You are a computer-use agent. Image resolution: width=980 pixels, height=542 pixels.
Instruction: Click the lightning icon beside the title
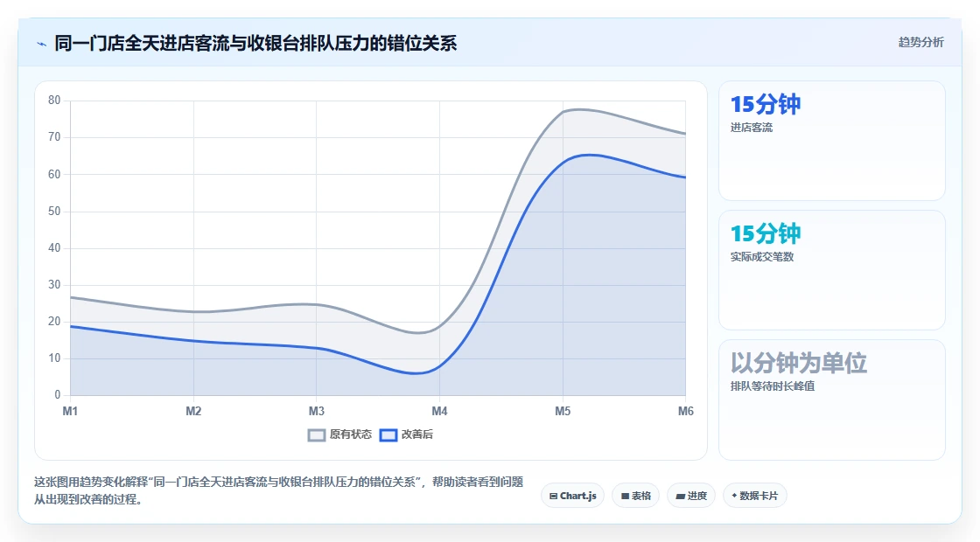click(42, 44)
